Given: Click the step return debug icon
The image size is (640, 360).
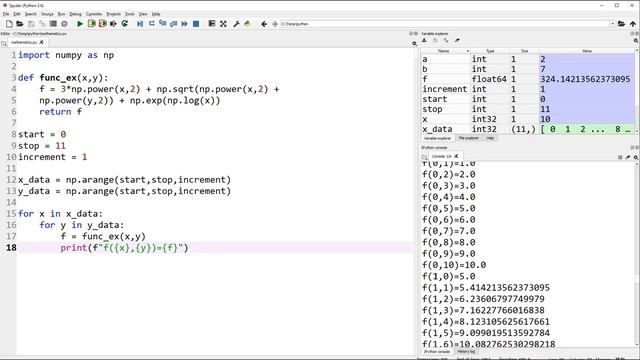Looking at the screenshot, I should point(173,24).
